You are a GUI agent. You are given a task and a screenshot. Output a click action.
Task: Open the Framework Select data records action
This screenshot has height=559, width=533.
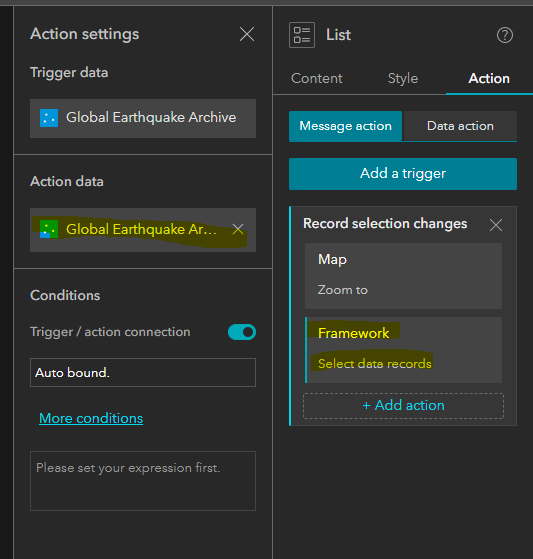pyautogui.click(x=403, y=350)
